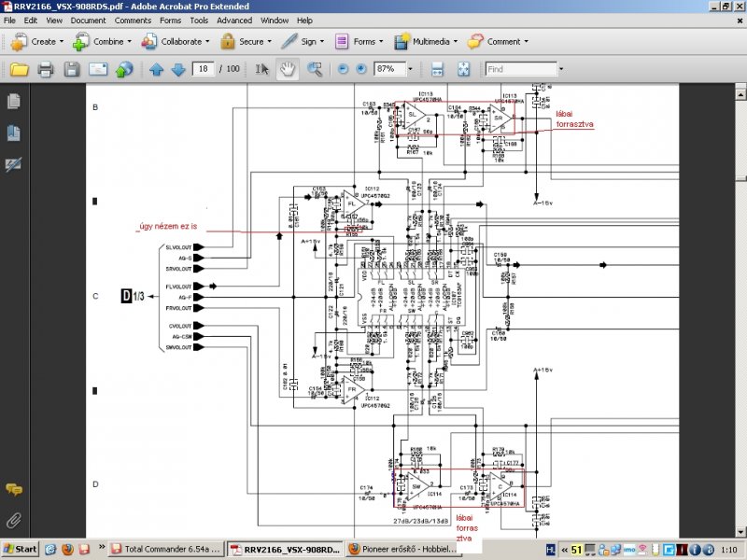The height and width of the screenshot is (560, 747).
Task: Show the Comments panel in sidebar
Action: pos(13,489)
